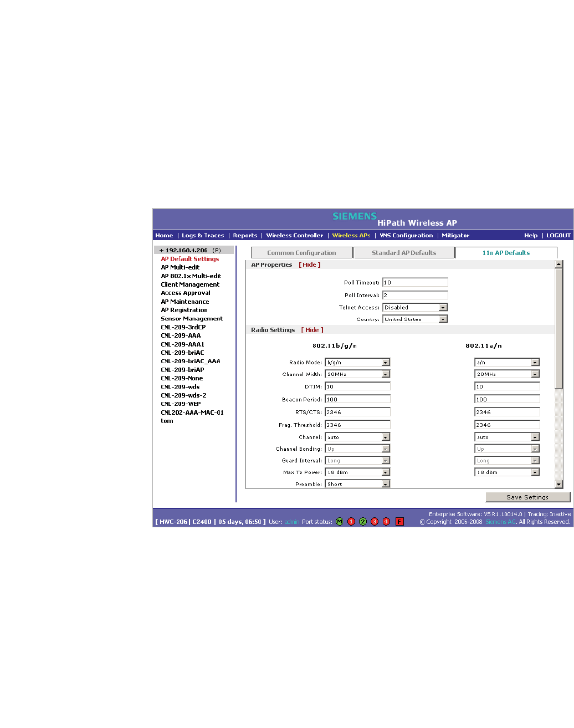The width and height of the screenshot is (574, 728).
Task: Open b/g/n Radio Mode dropdown
Action: [357, 362]
